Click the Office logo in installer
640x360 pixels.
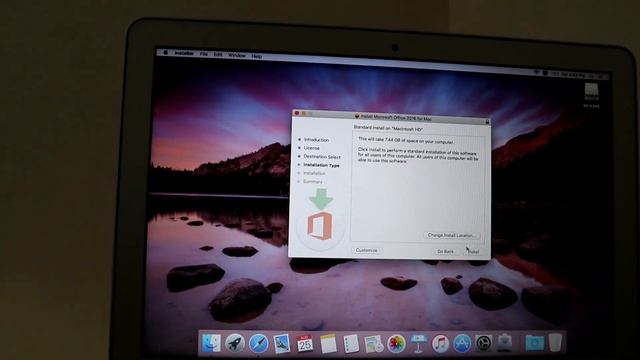[320, 226]
